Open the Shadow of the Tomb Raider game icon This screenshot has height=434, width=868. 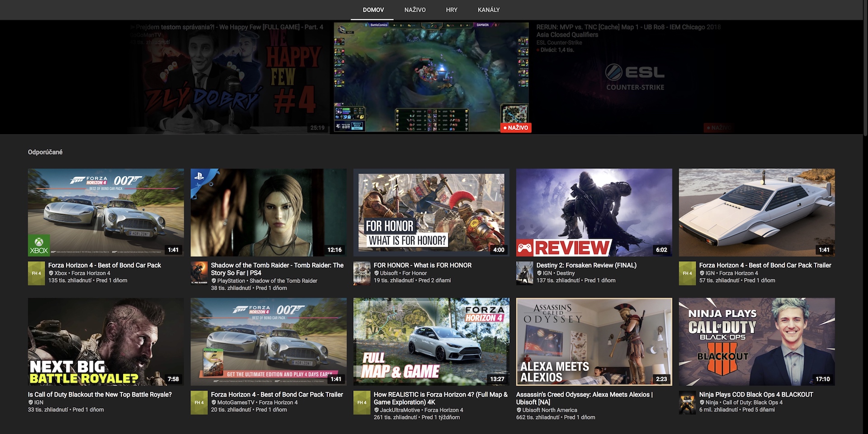(x=199, y=273)
